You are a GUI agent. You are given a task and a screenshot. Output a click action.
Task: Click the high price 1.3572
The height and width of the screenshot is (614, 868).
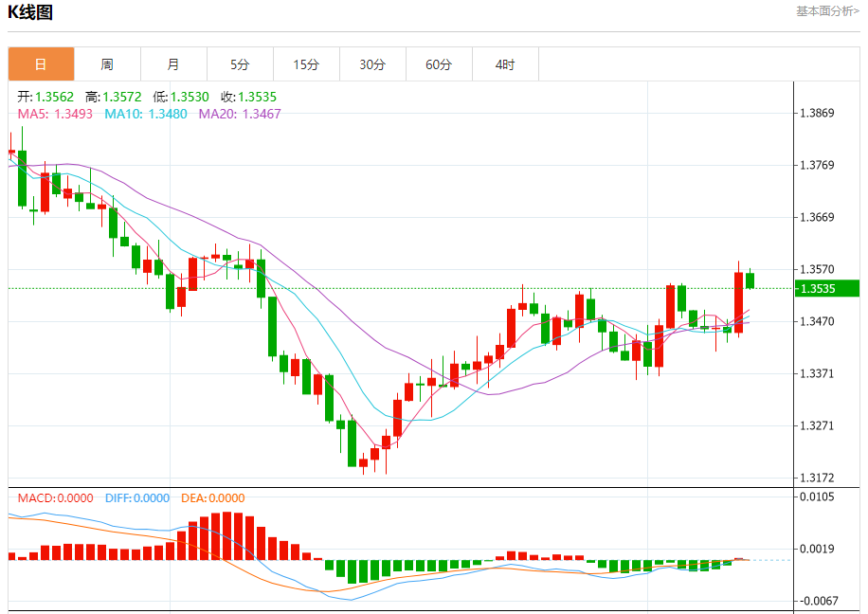tap(122, 97)
